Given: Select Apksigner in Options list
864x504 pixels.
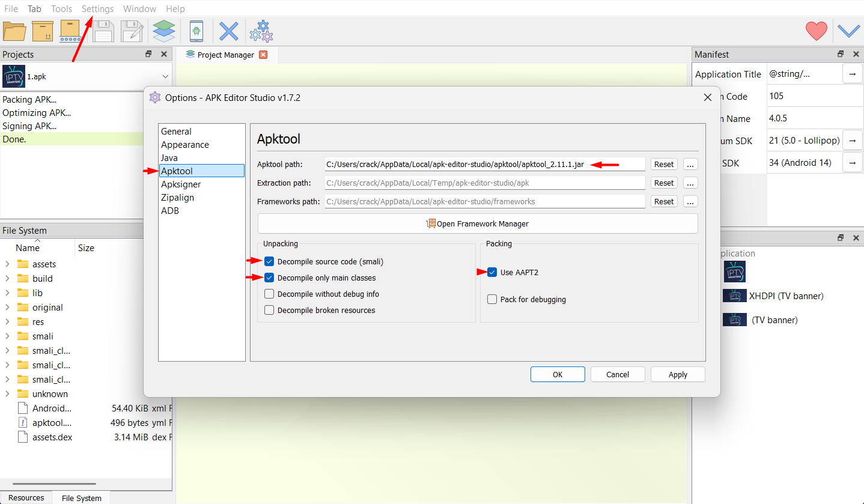Looking at the screenshot, I should pyautogui.click(x=202, y=184).
